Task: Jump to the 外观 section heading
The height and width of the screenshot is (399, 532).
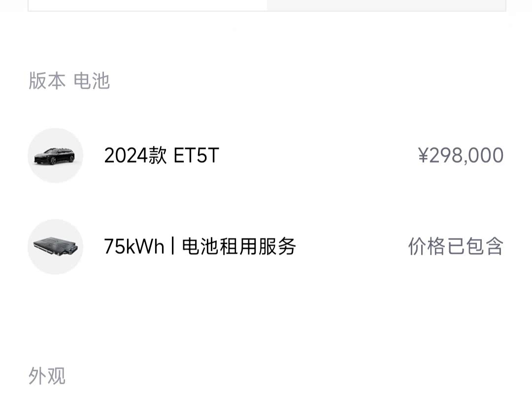Action: [47, 375]
